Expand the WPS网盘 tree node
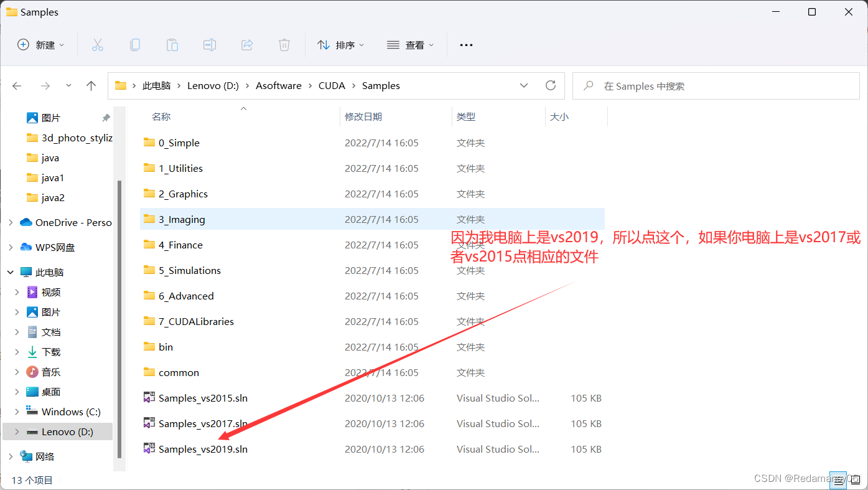The width and height of the screenshot is (868, 490). coord(11,247)
